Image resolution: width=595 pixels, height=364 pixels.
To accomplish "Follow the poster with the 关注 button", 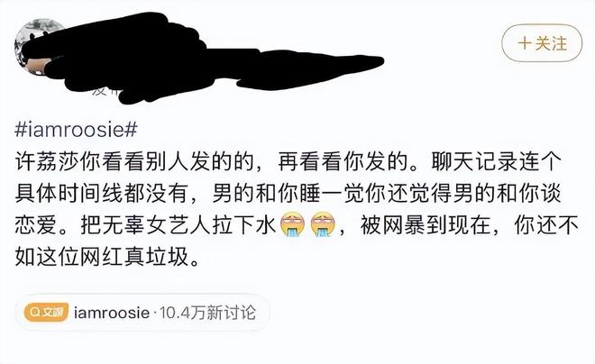I will (x=542, y=43).
